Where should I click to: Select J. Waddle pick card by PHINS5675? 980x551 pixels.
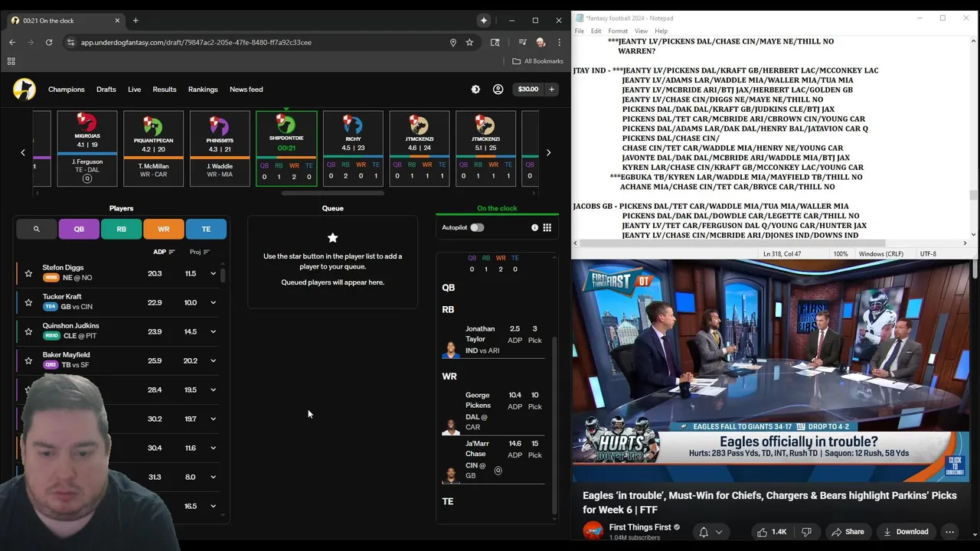click(x=220, y=148)
